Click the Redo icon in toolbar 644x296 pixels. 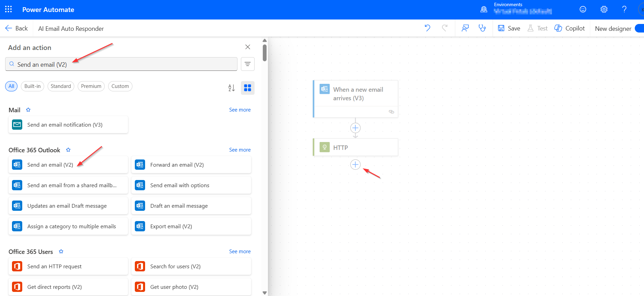[445, 28]
